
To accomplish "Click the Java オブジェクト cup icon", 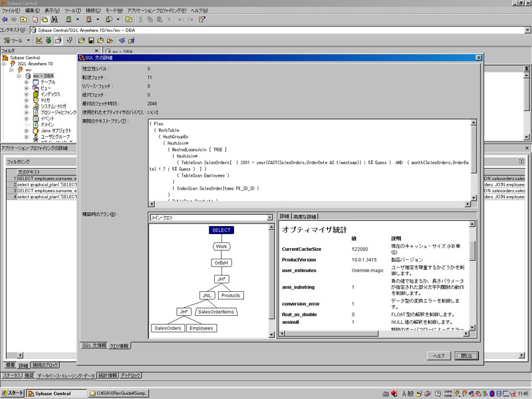I will click(36, 130).
